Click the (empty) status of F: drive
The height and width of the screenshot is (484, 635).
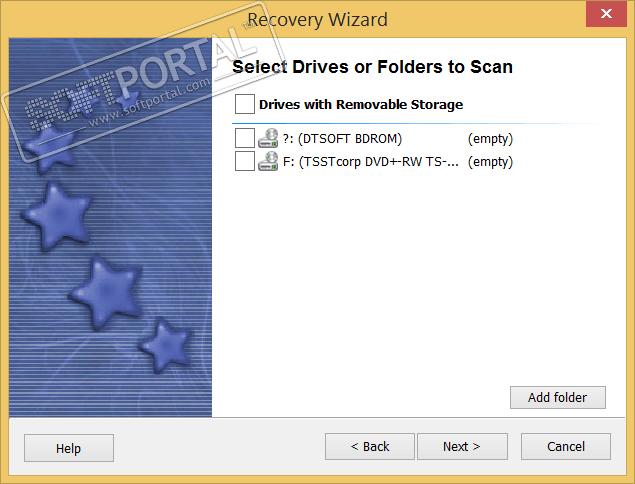[x=490, y=161]
